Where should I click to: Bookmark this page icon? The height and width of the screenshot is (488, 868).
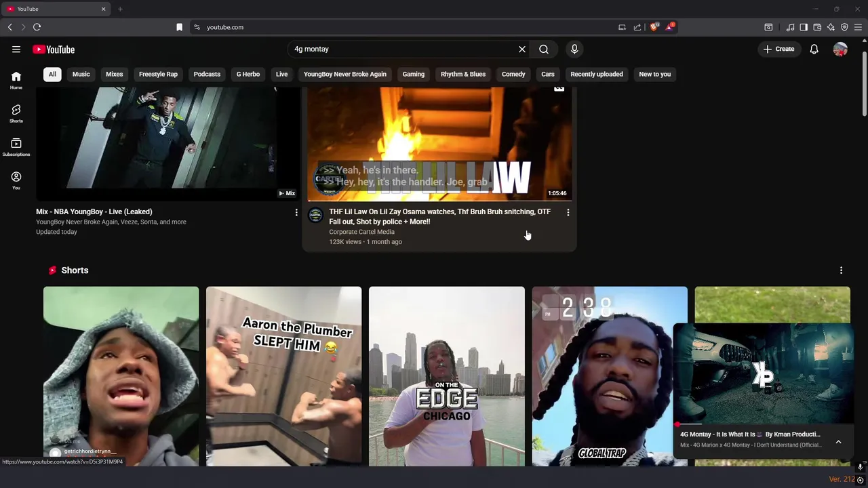pyautogui.click(x=179, y=27)
